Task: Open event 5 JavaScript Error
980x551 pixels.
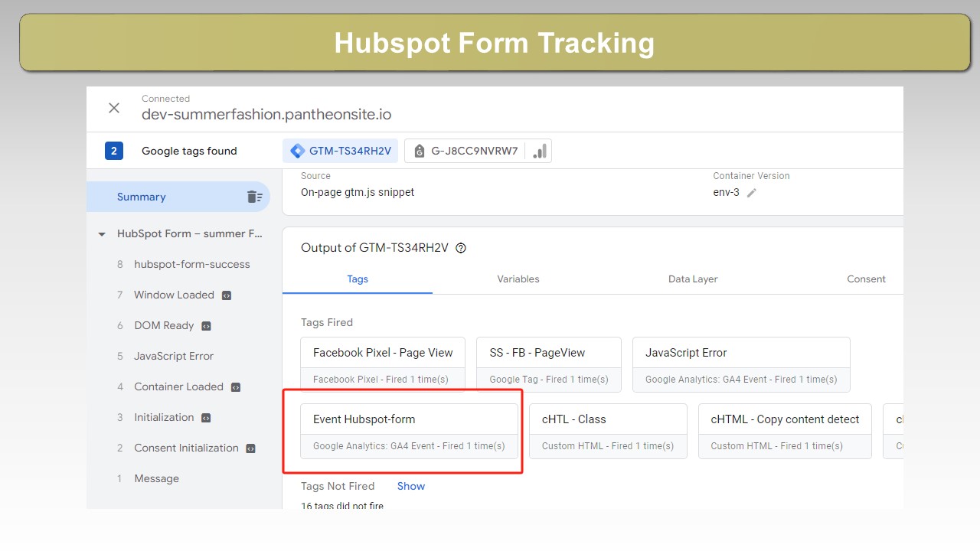Action: pyautogui.click(x=173, y=356)
